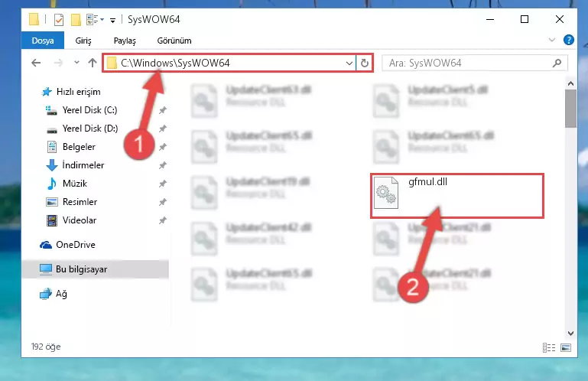Screen dimensions: 588x381
Task: Click the New folder quick access icon
Action: click(x=76, y=19)
